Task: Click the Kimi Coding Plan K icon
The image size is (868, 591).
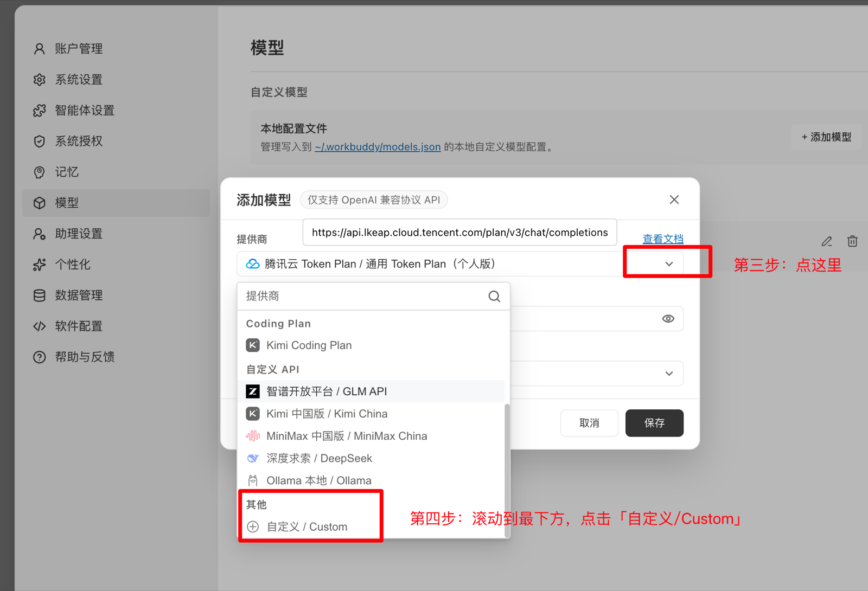Action: tap(253, 345)
